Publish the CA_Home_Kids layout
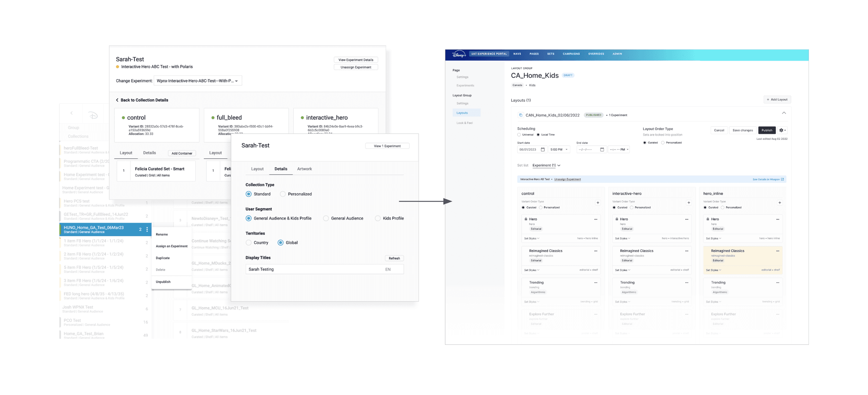This screenshot has height=395, width=868. (767, 130)
